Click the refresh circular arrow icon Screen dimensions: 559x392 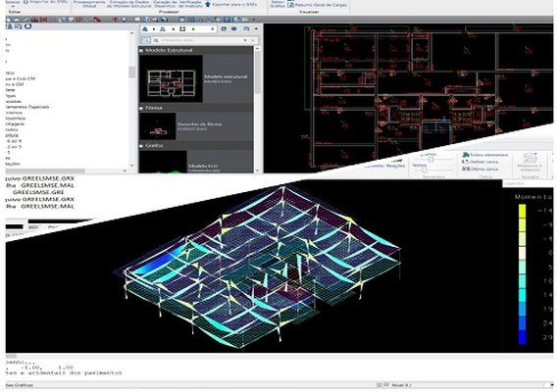pyautogui.click(x=27, y=26)
